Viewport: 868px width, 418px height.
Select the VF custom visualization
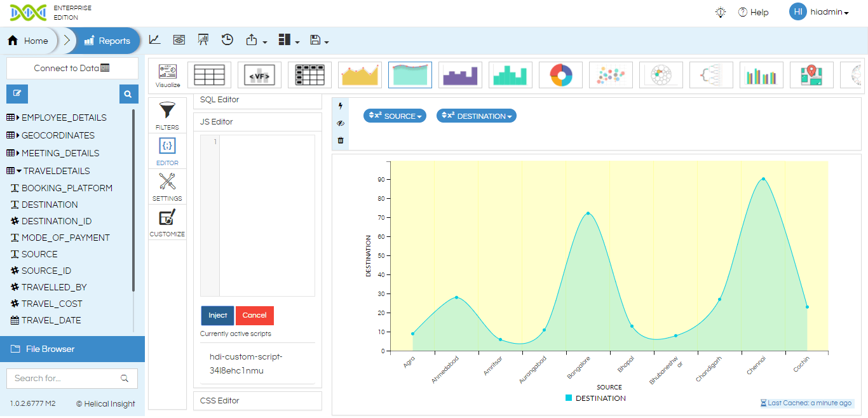click(x=259, y=75)
